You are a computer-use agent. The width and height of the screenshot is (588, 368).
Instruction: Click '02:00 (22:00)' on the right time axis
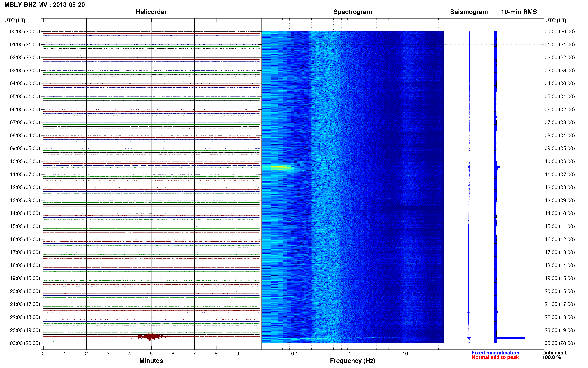point(560,57)
